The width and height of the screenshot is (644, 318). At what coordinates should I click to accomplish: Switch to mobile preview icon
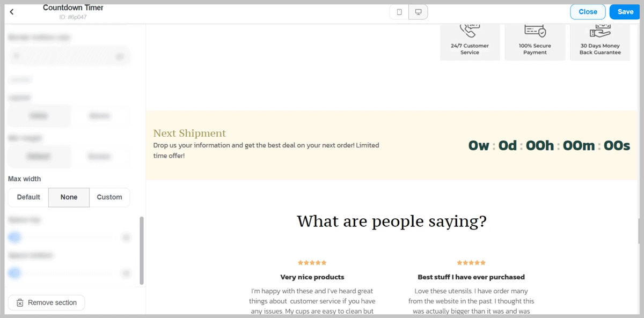[x=399, y=12]
